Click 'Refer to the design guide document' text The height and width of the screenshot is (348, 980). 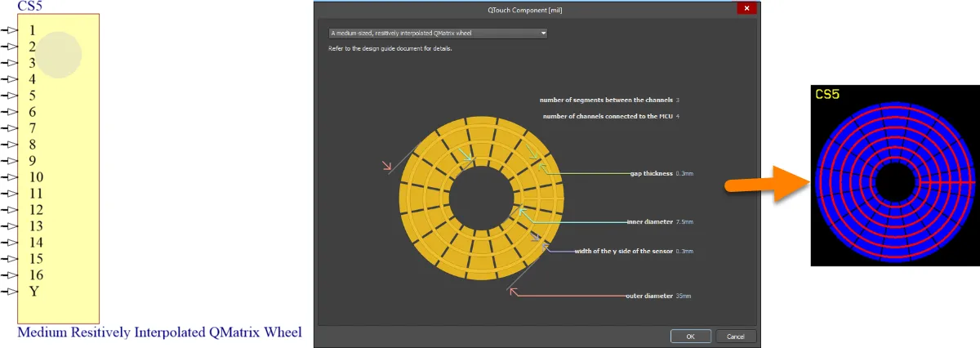coord(390,49)
